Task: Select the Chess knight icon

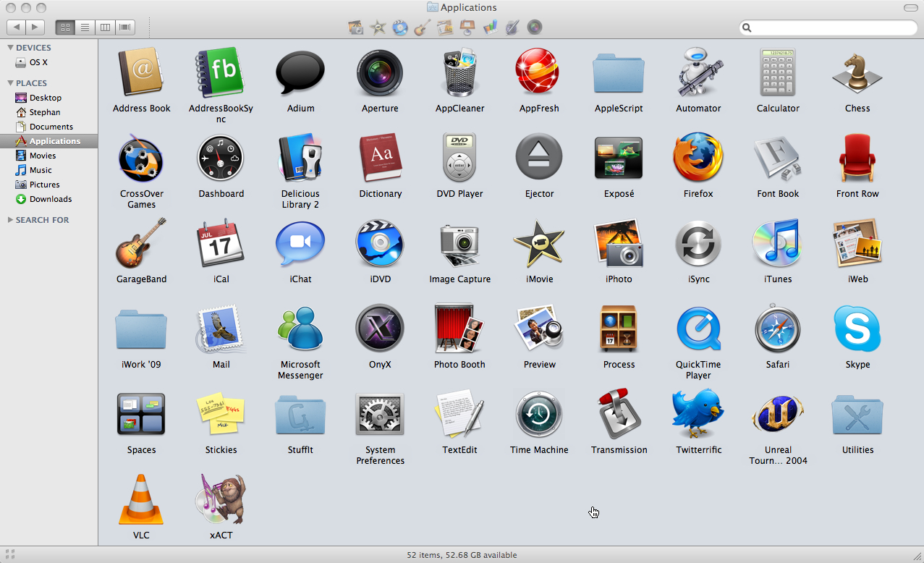Action: point(857,72)
